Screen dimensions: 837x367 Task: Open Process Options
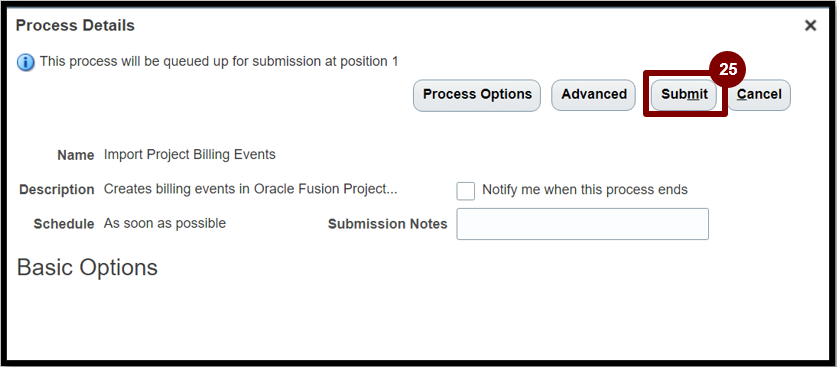point(477,95)
